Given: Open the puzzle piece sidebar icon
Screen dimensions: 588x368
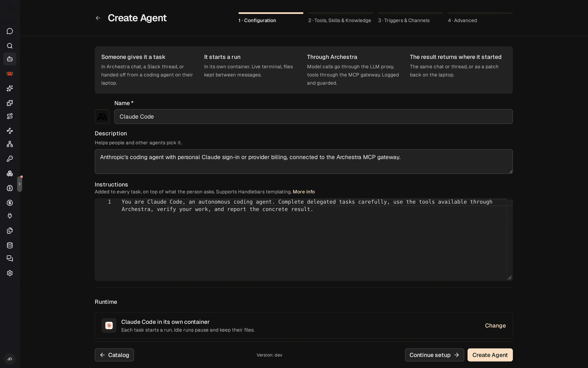Looking at the screenshot, I should 10,103.
